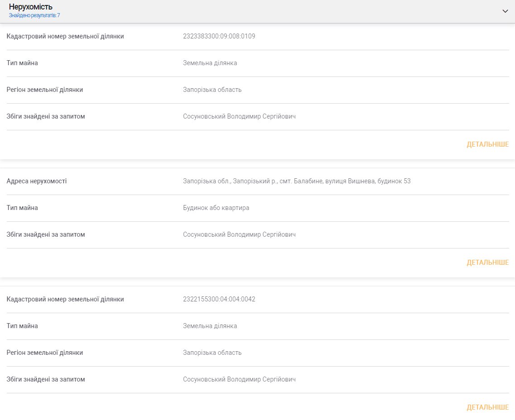This screenshot has width=515, height=420.
Task: Click 'Запорізька область' region for parcel ending 0109
Action: [x=212, y=90]
